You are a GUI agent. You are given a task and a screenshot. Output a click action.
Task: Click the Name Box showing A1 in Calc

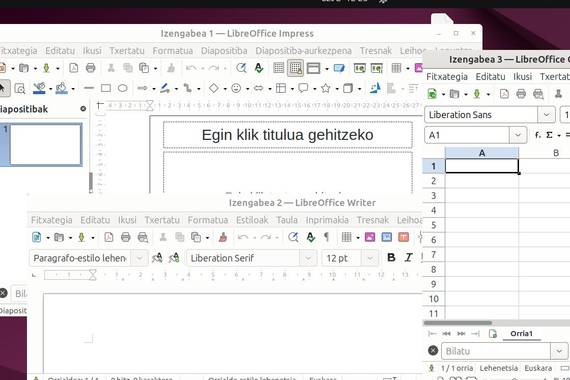pyautogui.click(x=467, y=135)
